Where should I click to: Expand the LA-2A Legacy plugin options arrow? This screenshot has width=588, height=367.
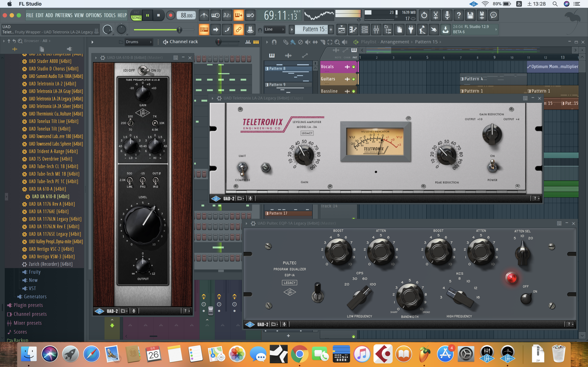212,98
